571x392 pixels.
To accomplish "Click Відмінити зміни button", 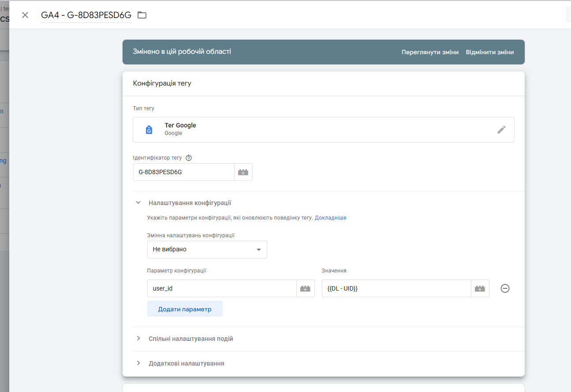I will pyautogui.click(x=489, y=52).
